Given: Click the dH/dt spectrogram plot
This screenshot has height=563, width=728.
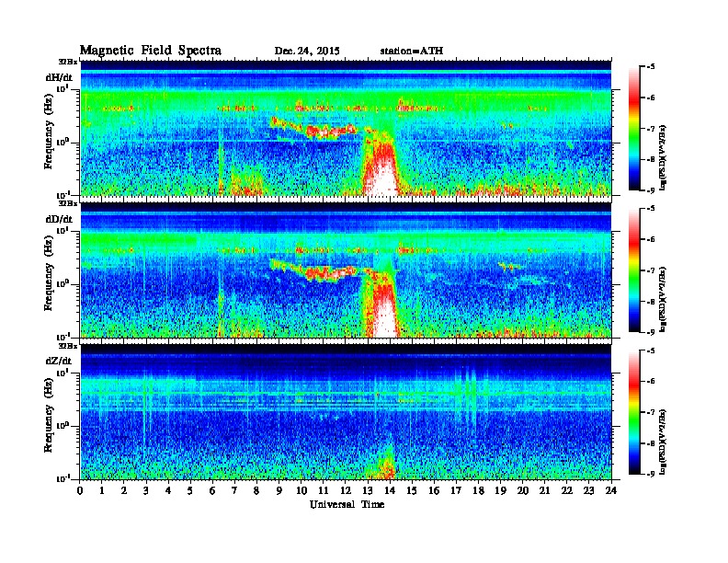Looking at the screenshot, I should [x=347, y=128].
